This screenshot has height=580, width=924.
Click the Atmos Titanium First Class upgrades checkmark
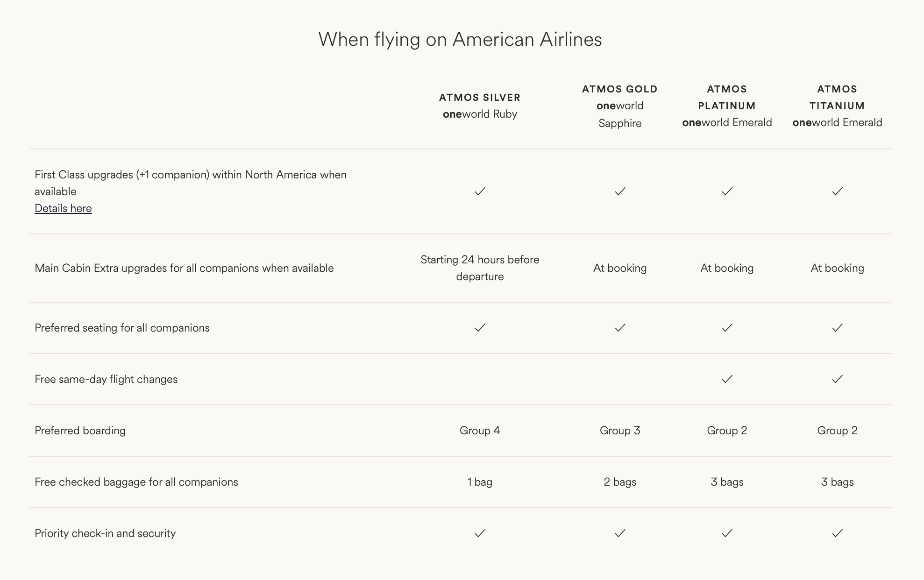[x=837, y=191]
